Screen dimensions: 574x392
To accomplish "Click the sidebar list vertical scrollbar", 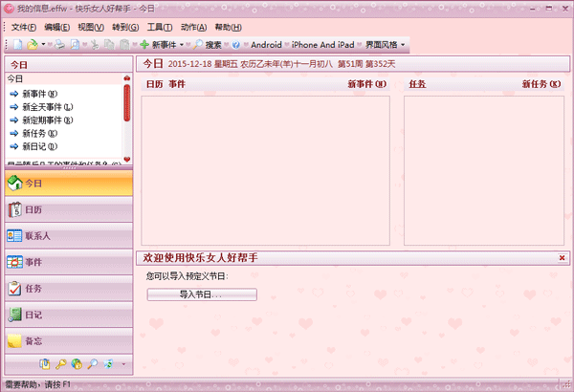I will coord(126,107).
